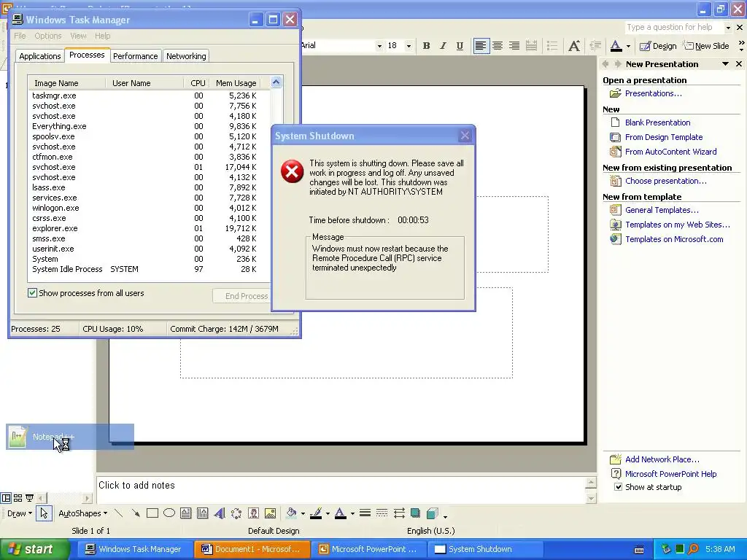Toggle underline formatting in PowerPoint toolbar
Viewport: 747px width, 560px height.
[460, 46]
